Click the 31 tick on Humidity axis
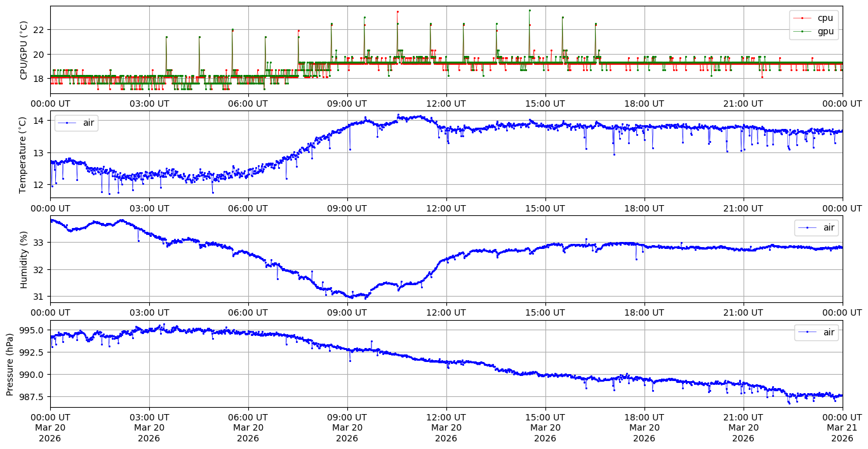Viewport: 868px width, 449px height. [x=37, y=297]
